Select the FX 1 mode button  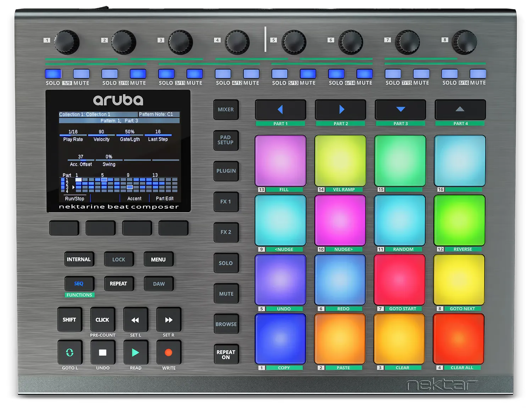click(x=226, y=202)
